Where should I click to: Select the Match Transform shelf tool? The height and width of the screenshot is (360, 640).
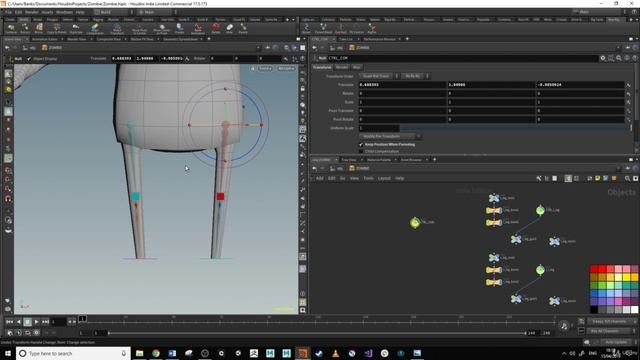coord(117,29)
